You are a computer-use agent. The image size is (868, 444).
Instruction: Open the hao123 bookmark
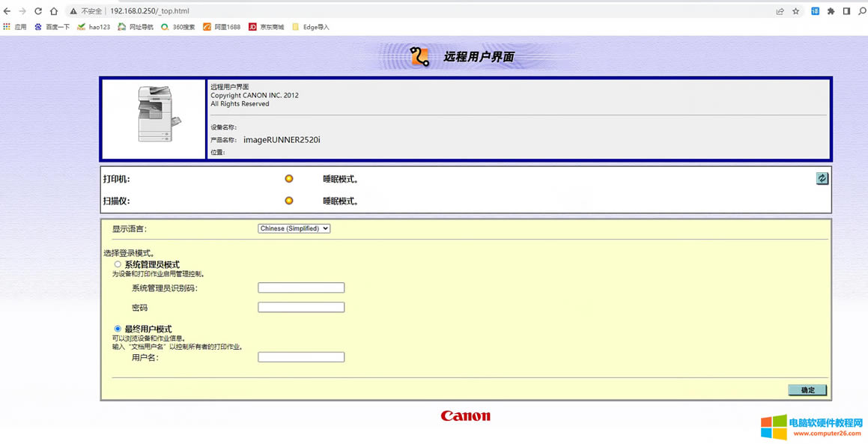coord(94,27)
